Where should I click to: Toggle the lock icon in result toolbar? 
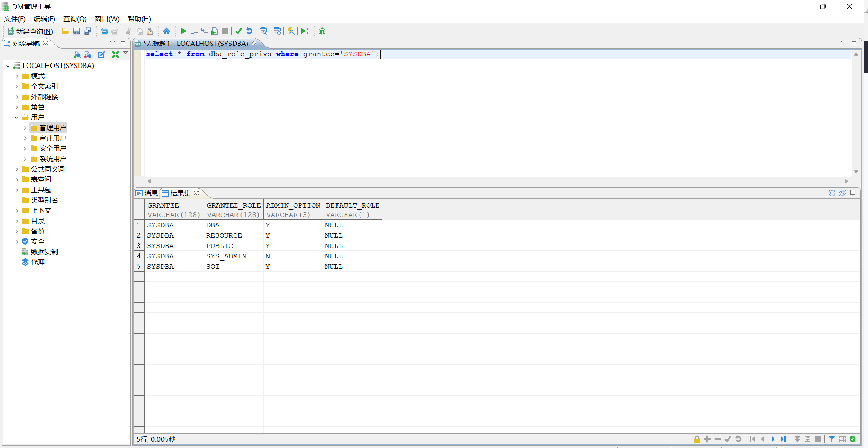click(697, 439)
